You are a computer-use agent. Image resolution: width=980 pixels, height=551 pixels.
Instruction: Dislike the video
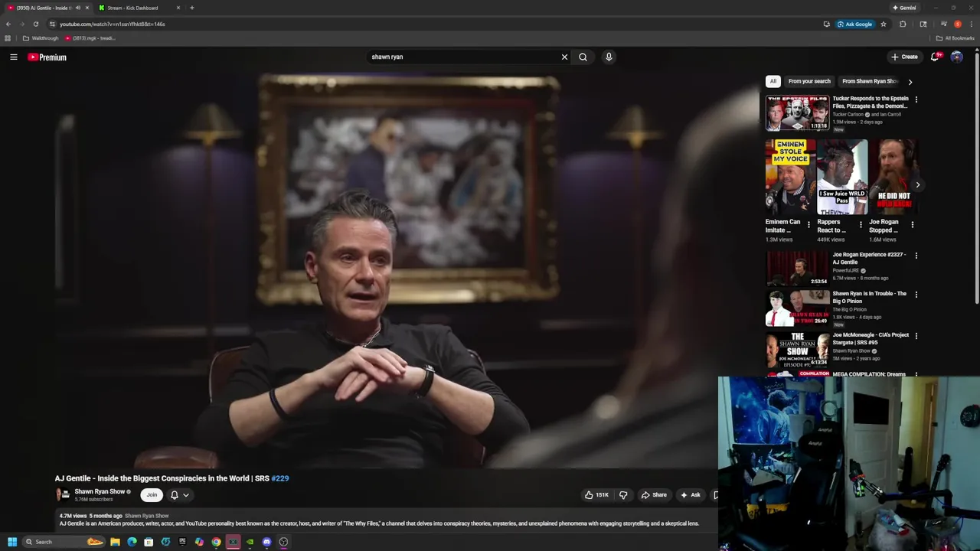click(x=623, y=495)
